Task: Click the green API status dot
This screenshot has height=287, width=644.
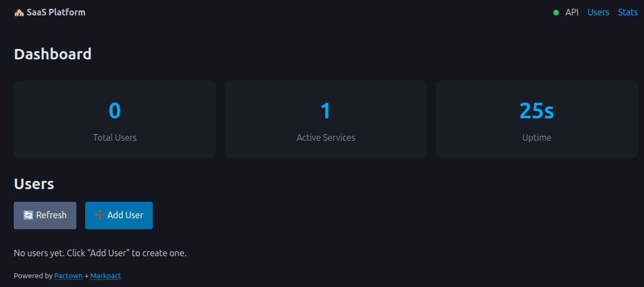Action: pyautogui.click(x=556, y=13)
